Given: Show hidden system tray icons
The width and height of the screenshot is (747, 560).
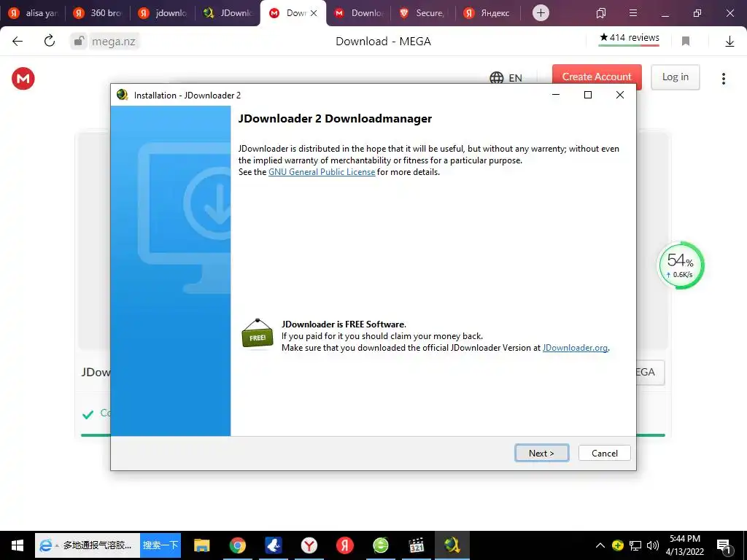Looking at the screenshot, I should point(600,545).
